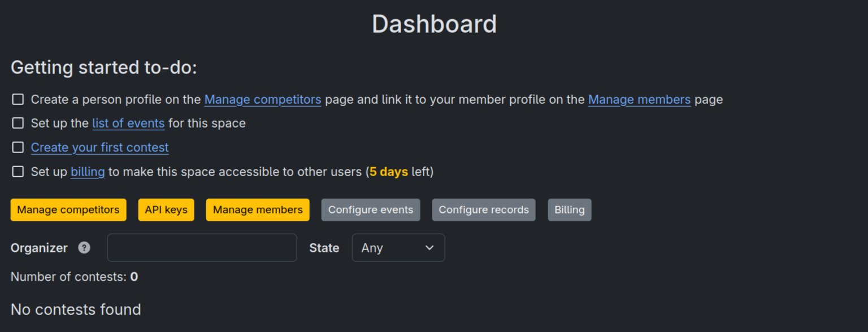Click the Dashboard page heading

click(434, 24)
